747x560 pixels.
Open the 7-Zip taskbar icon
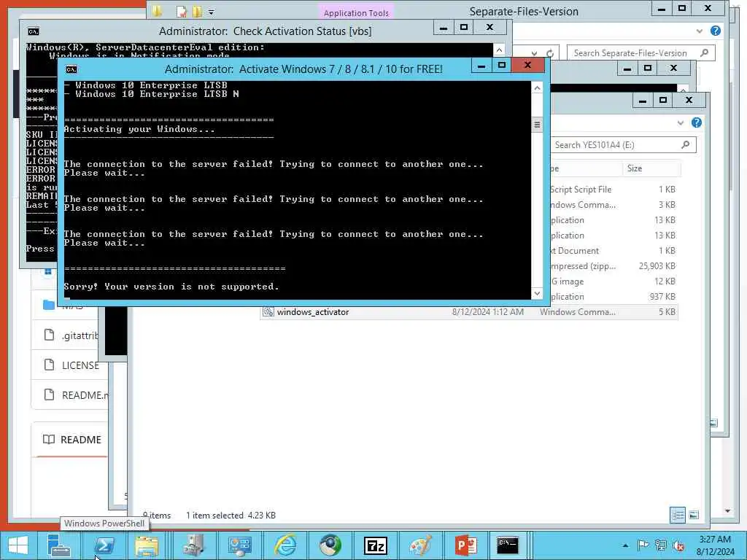coord(376,545)
